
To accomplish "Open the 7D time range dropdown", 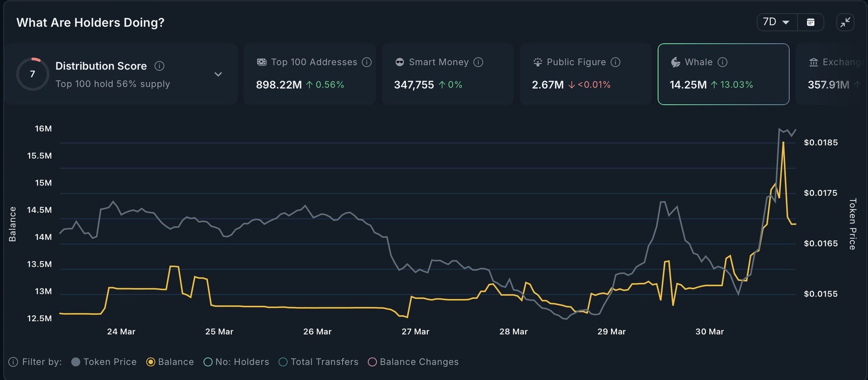I will click(776, 22).
